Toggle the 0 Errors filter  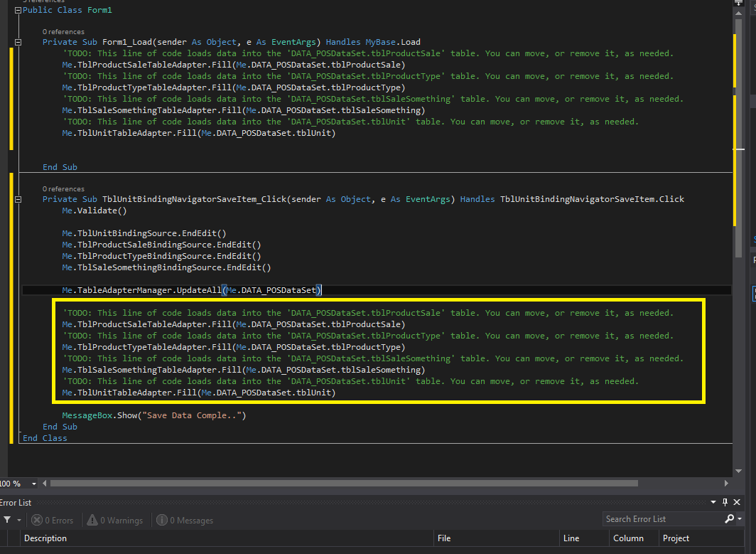(x=53, y=521)
